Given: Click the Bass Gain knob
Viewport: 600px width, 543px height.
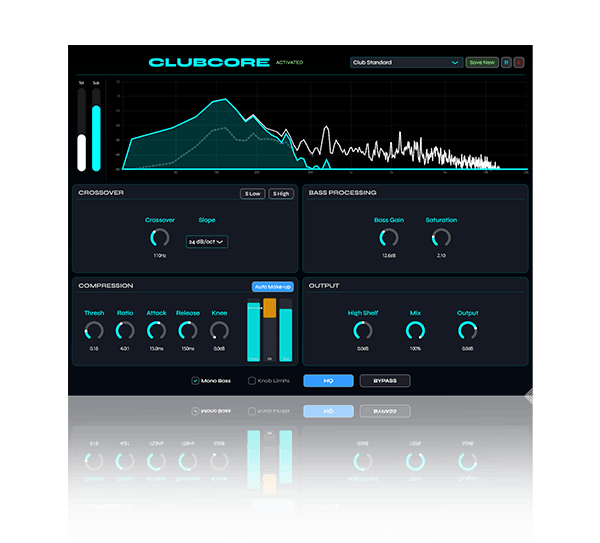Looking at the screenshot, I should (389, 238).
